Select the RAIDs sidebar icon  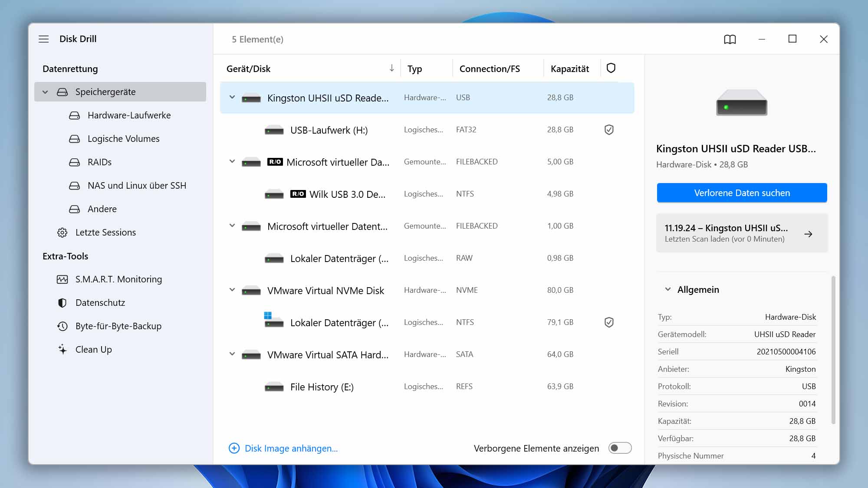coord(74,161)
